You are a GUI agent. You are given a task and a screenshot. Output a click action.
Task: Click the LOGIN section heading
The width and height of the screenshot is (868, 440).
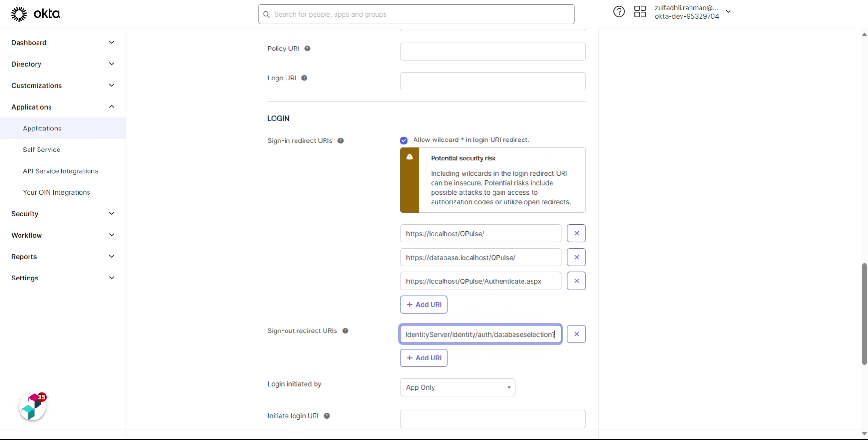278,119
